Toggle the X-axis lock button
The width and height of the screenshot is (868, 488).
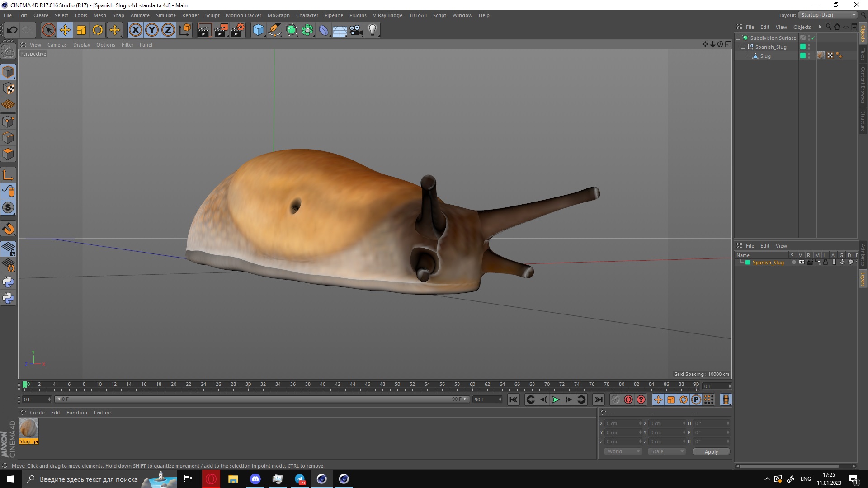(135, 30)
